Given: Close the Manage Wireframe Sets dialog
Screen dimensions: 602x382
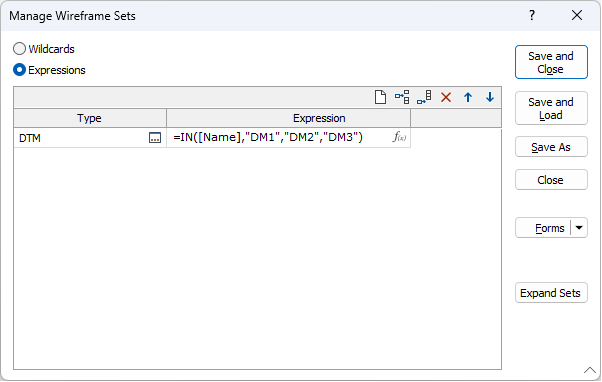Looking at the screenshot, I should point(577,15).
